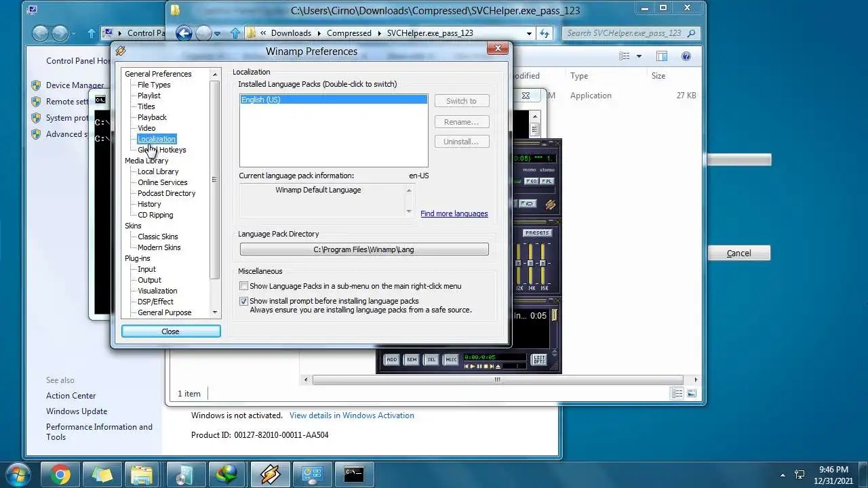Open the Windows Update link in System window

pyautogui.click(x=77, y=411)
